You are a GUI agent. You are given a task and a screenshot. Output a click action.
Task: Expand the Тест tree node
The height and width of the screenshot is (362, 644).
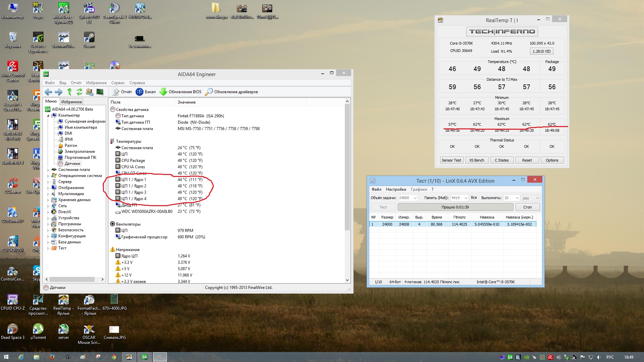coord(48,248)
